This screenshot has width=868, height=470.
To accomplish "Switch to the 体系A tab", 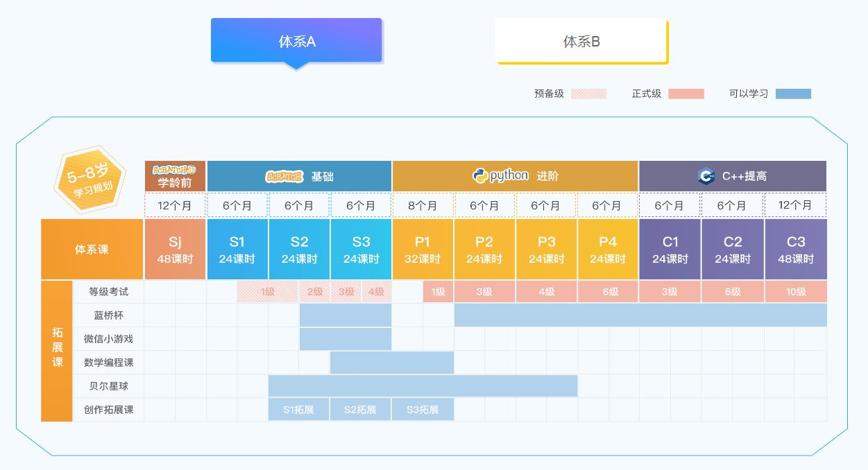I will [x=296, y=40].
